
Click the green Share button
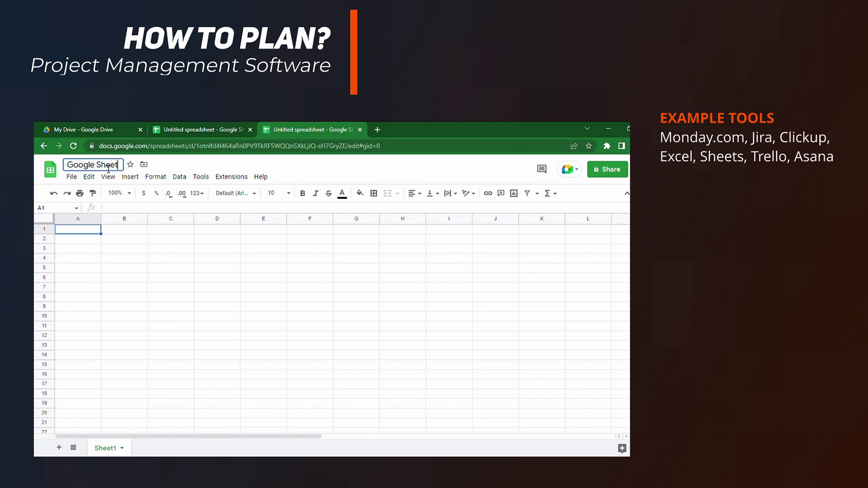(608, 169)
